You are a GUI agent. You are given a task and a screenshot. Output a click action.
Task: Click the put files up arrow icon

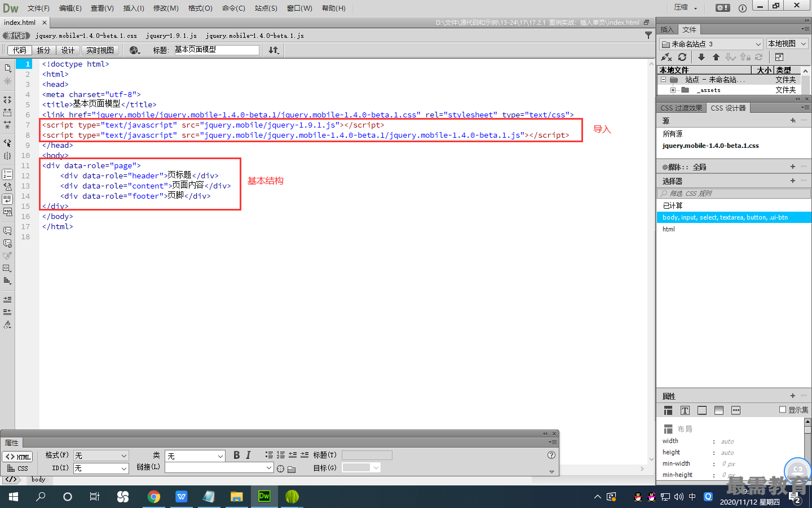click(x=716, y=57)
